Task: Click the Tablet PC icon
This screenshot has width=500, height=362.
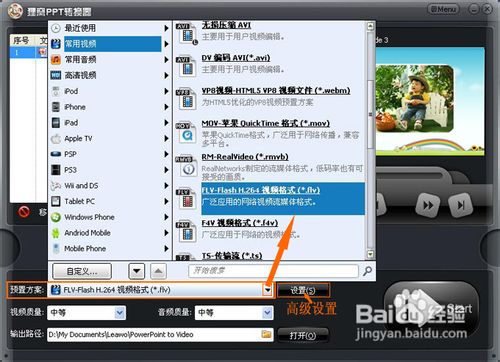Action: (x=56, y=201)
